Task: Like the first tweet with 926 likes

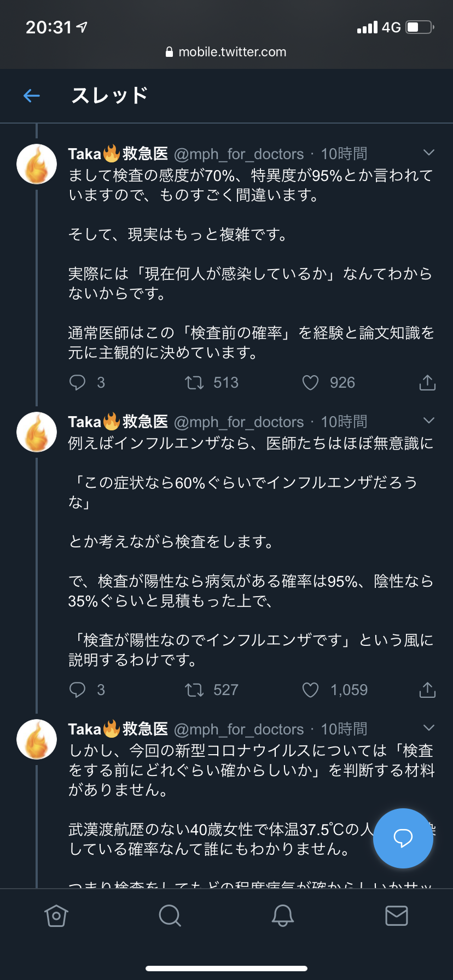Action: tap(310, 382)
